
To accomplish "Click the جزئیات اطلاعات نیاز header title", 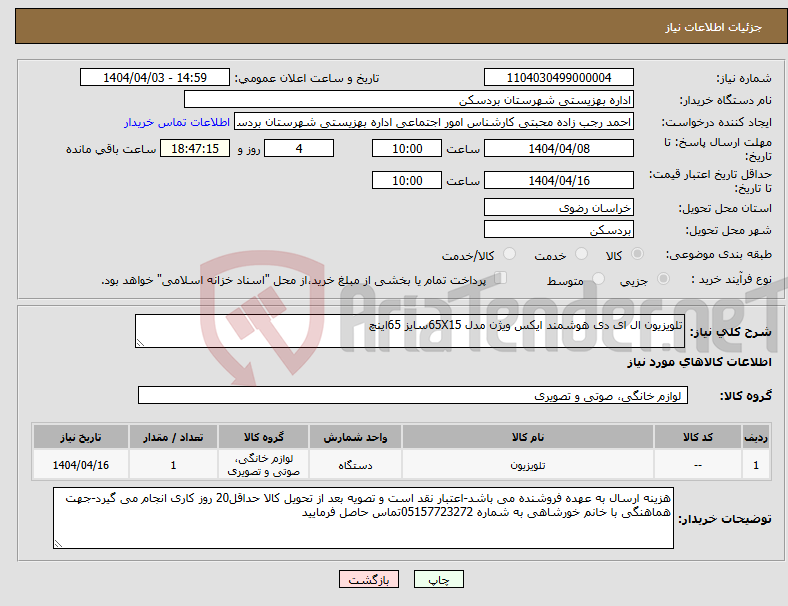I will (714, 27).
